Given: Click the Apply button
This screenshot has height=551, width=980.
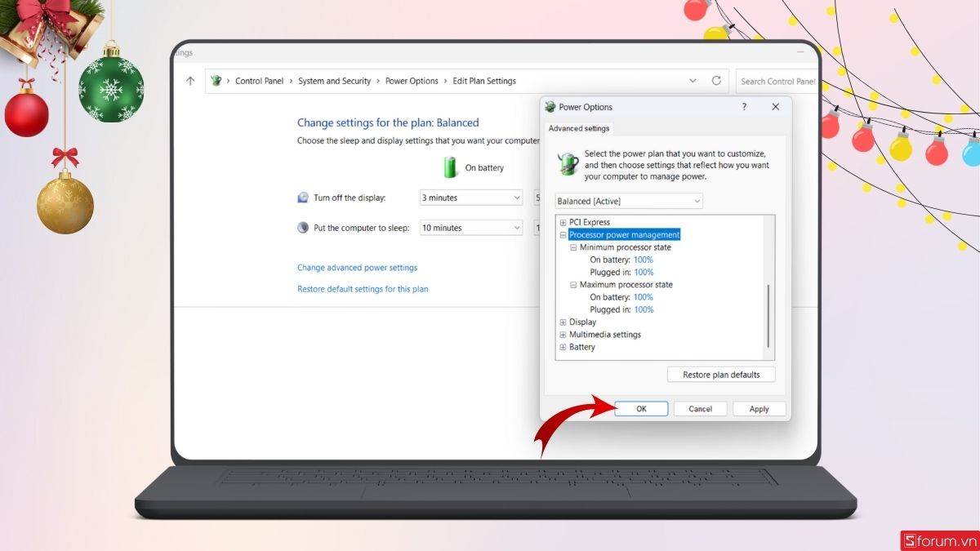Looking at the screenshot, I should pyautogui.click(x=759, y=409).
